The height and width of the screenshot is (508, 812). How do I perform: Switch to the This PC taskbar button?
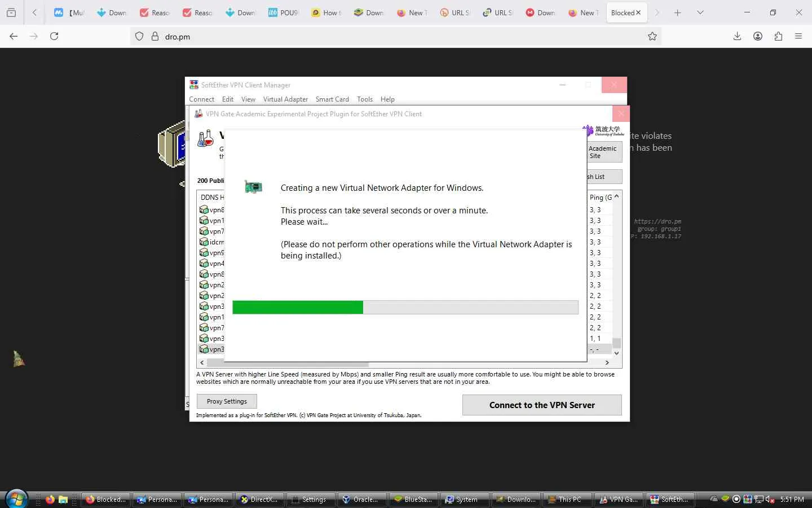(x=567, y=500)
